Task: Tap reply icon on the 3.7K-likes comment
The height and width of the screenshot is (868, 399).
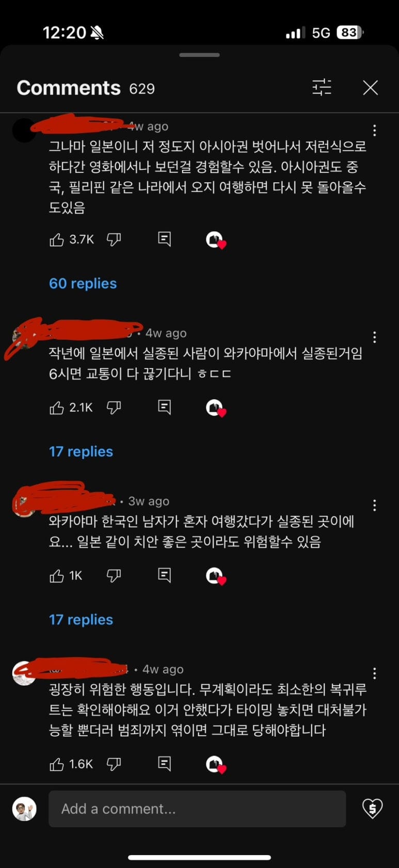Action: click(164, 239)
